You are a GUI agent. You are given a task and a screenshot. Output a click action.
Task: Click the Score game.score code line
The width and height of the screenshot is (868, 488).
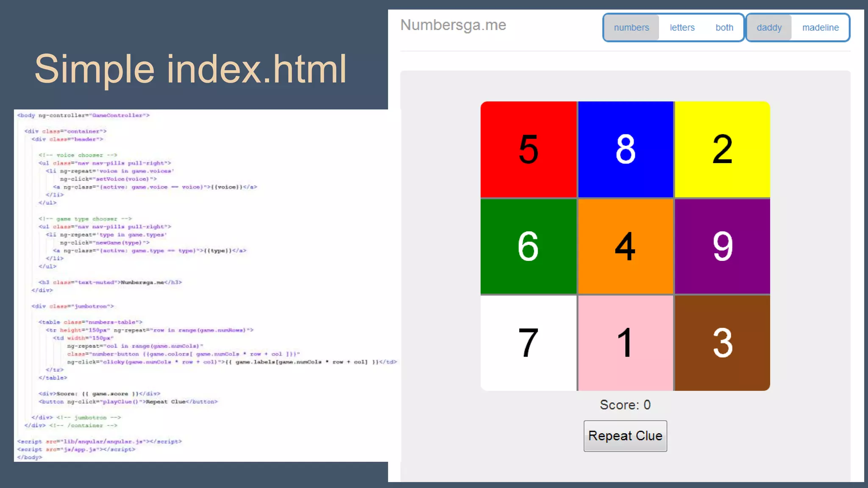(x=99, y=394)
